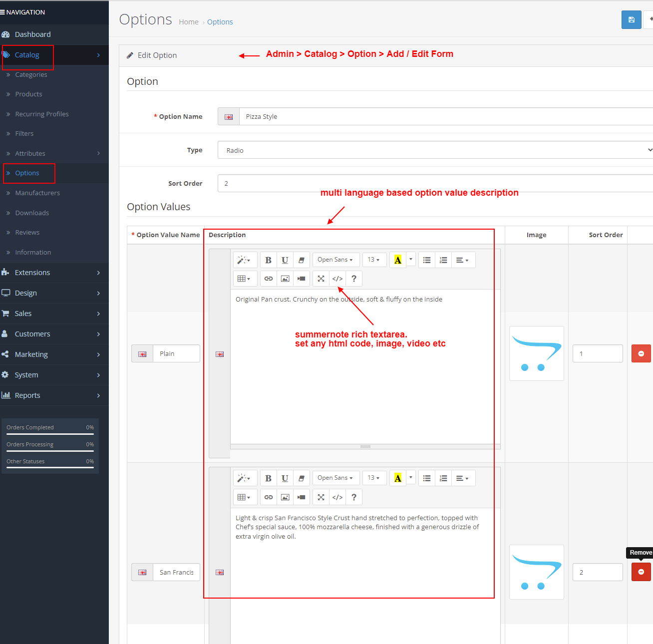This screenshot has width=653, height=644.
Task: Insert a video into the Plain description
Action: [x=301, y=278]
